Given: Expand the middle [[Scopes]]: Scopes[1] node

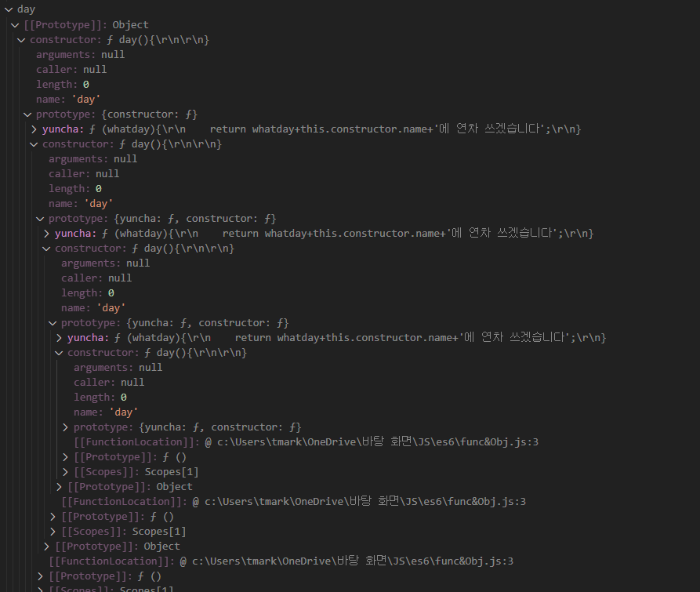Looking at the screenshot, I should pyautogui.click(x=53, y=532).
